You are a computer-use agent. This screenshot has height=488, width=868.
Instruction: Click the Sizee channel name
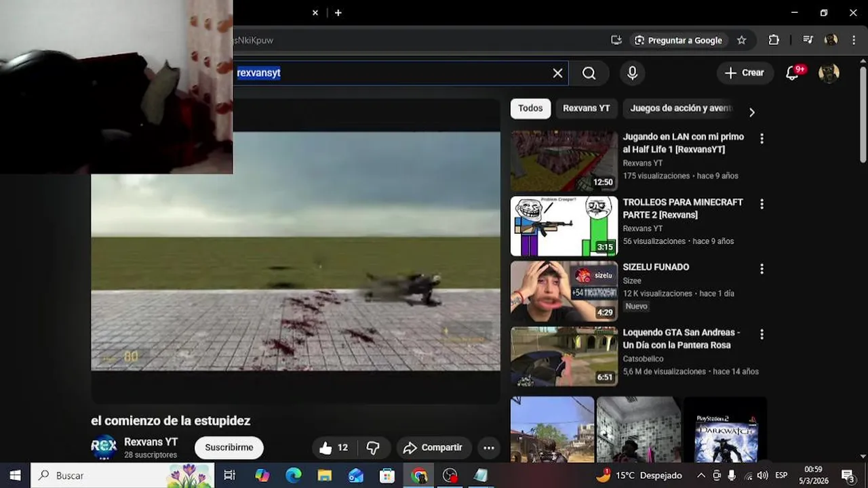(x=632, y=281)
